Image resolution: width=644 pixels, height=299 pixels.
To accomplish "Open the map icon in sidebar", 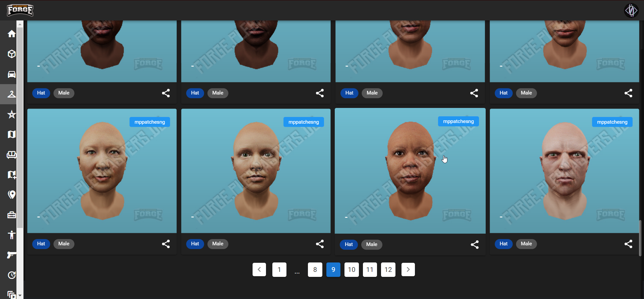I will (12, 134).
